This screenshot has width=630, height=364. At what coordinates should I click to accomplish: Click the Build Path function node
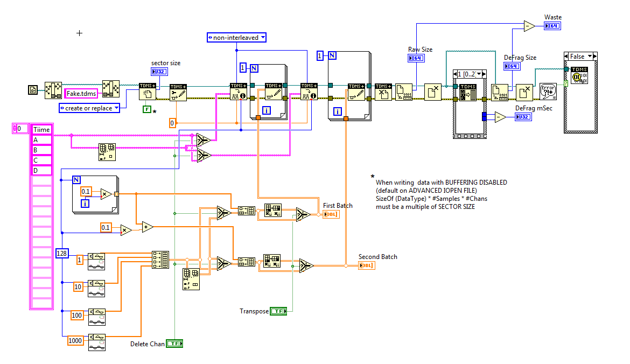pyautogui.click(x=110, y=89)
